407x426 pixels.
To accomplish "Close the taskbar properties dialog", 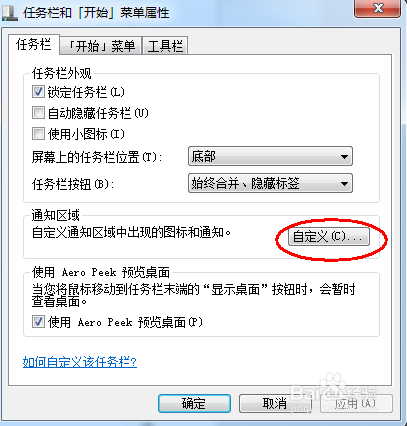I will pos(377,8).
